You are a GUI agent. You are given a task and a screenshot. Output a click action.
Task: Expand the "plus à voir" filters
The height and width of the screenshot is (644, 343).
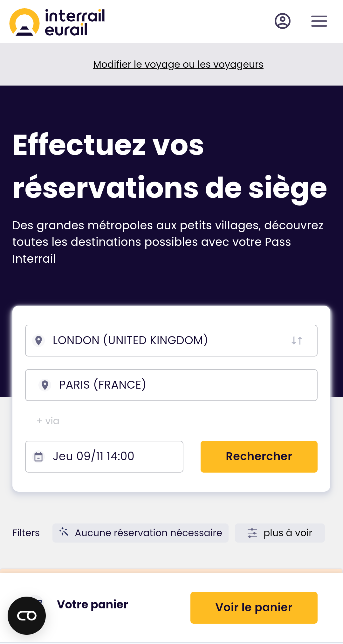pyautogui.click(x=287, y=533)
